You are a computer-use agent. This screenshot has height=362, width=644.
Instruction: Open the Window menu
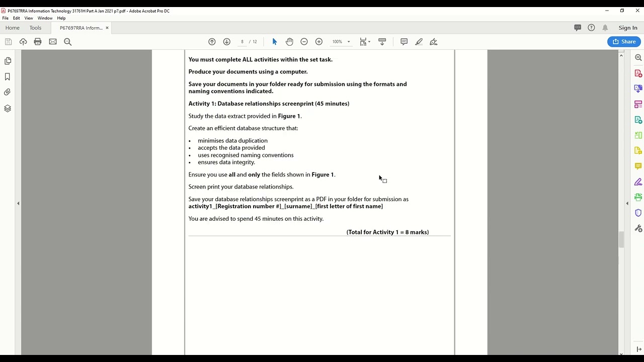coord(45,18)
